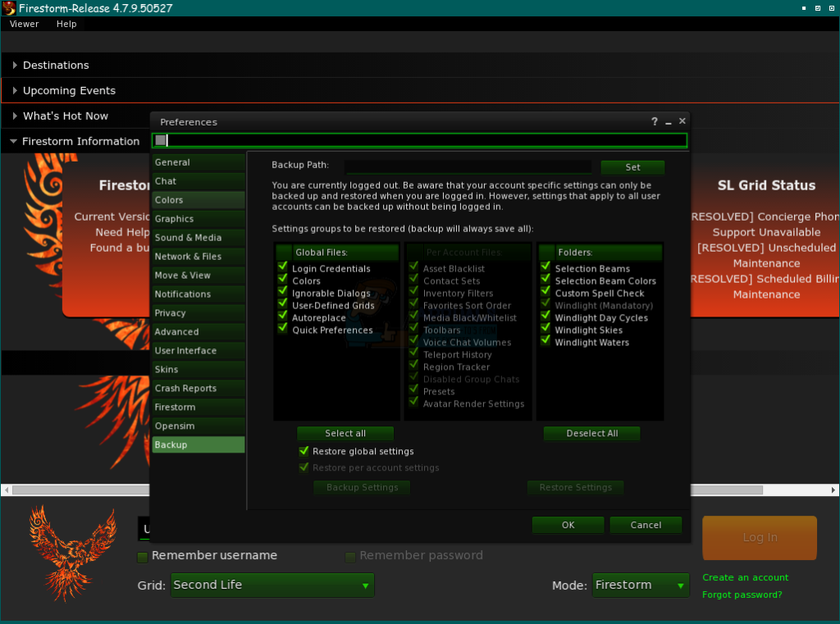Uncheck Selection Beams folder checkbox
840x624 pixels.
click(x=546, y=266)
